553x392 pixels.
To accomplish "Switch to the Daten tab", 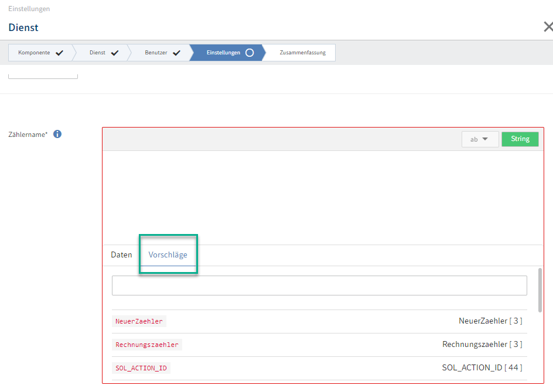I will tap(121, 255).
